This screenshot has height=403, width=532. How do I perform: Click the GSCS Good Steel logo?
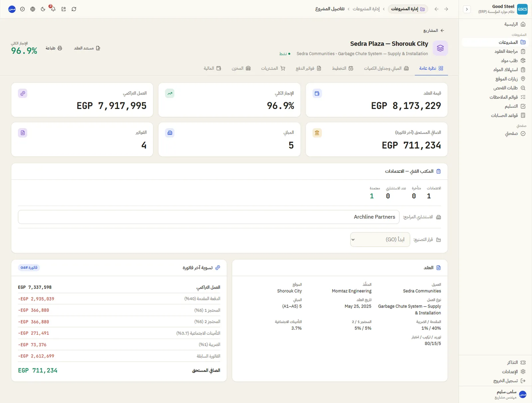[x=522, y=9]
